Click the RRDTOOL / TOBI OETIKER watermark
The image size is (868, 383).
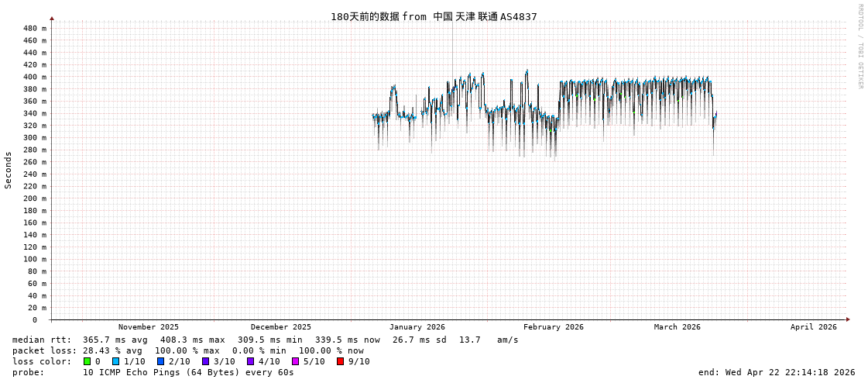pos(859,47)
